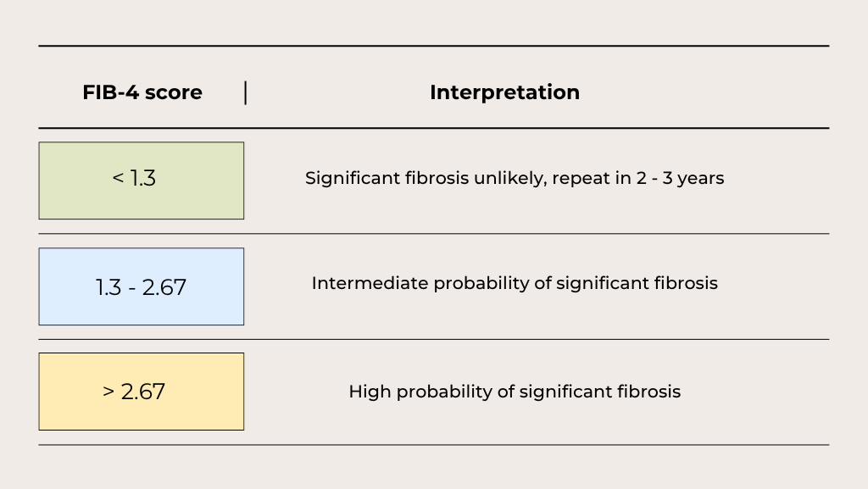Click the '< 1.3' value text

[134, 178]
